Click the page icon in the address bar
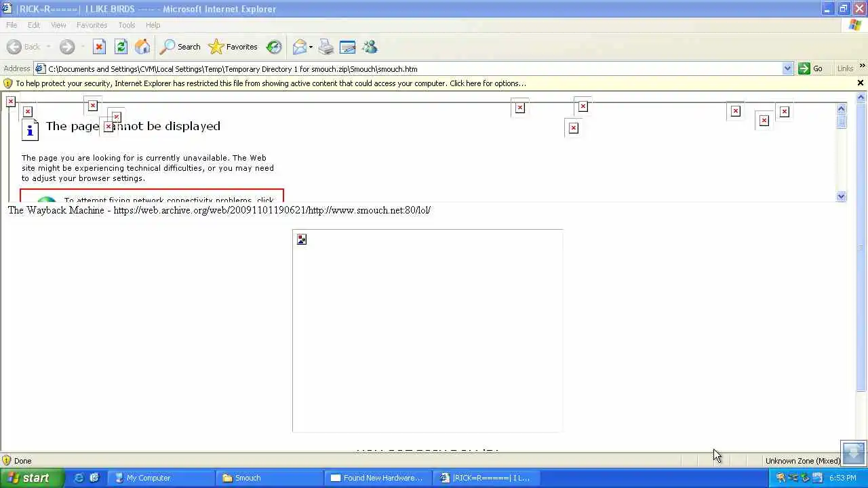868x488 pixels. (40, 68)
